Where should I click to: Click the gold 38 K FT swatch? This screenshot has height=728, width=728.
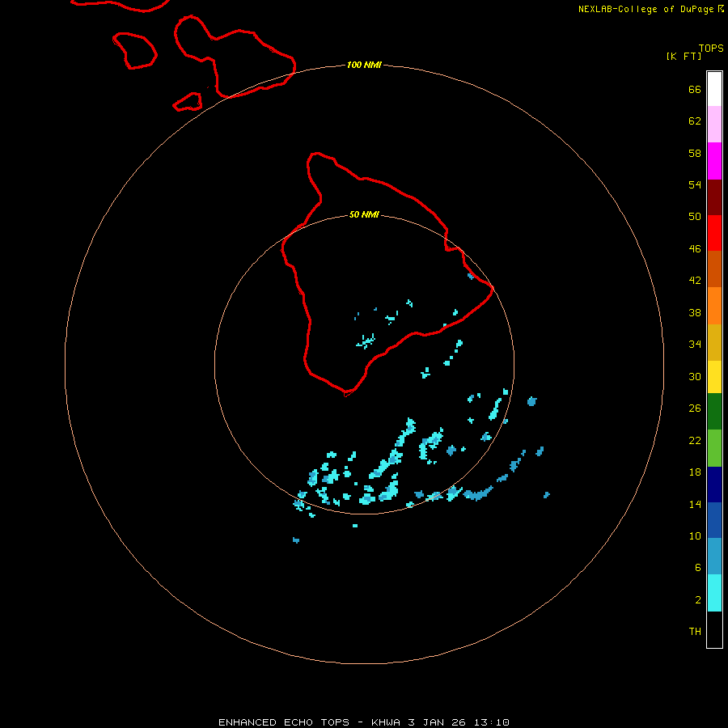coord(714,342)
